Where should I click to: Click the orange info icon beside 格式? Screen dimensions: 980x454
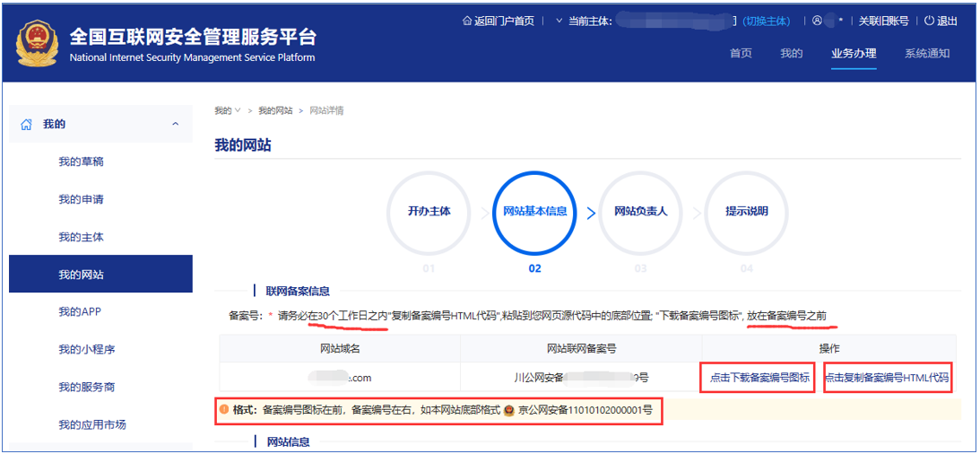(224, 409)
